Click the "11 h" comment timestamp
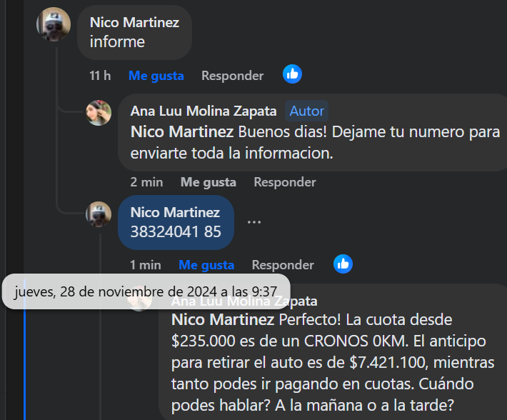Image resolution: width=507 pixels, height=420 pixels. [x=100, y=76]
